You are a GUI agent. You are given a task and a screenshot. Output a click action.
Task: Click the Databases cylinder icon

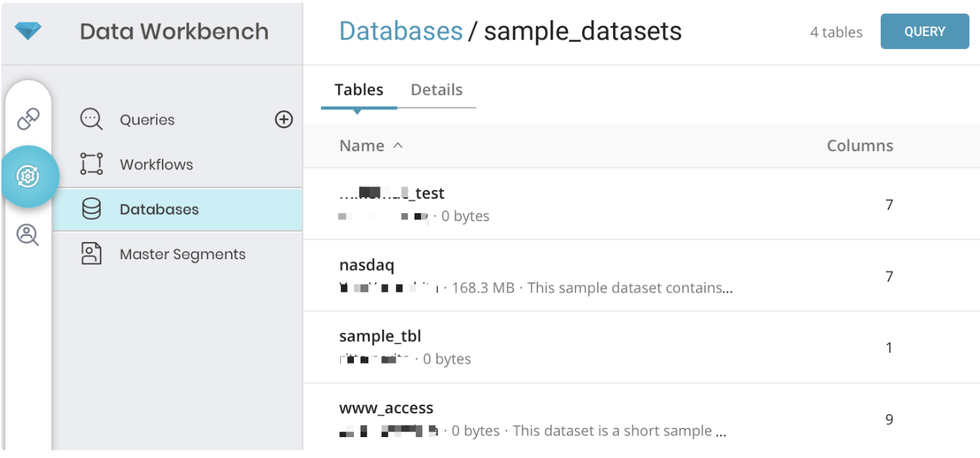(91, 210)
